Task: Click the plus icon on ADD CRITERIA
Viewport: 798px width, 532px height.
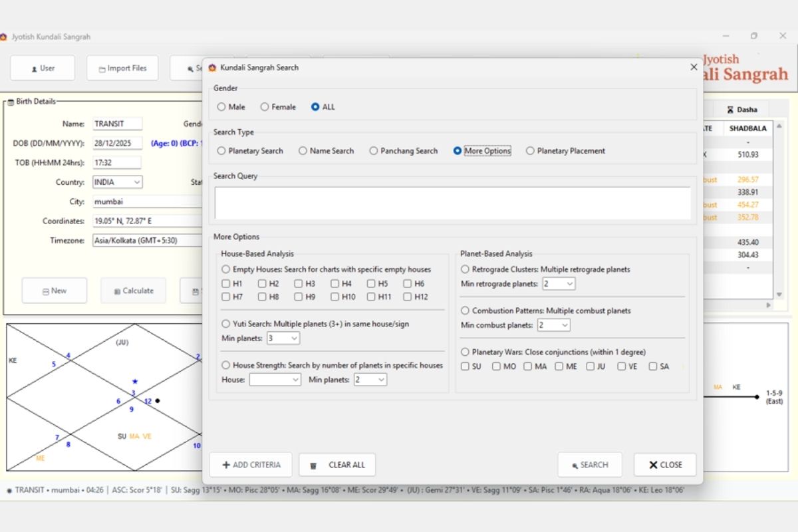Action: 226,465
